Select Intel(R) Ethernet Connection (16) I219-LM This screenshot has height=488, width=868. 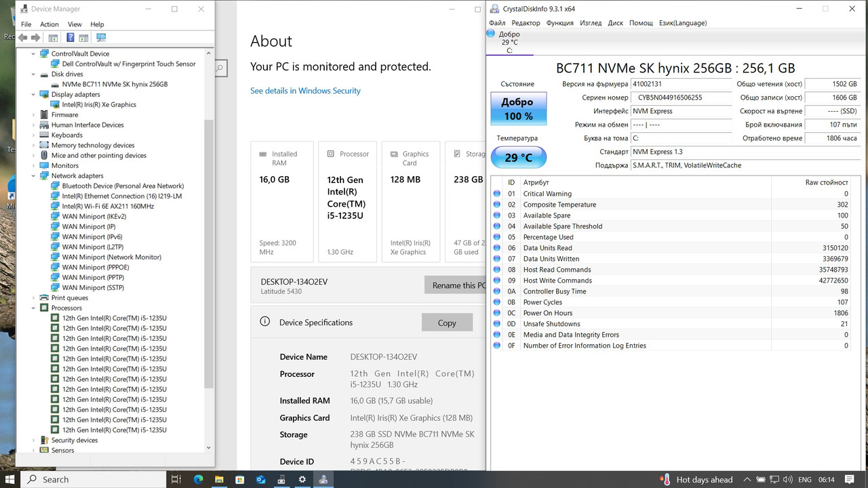122,196
